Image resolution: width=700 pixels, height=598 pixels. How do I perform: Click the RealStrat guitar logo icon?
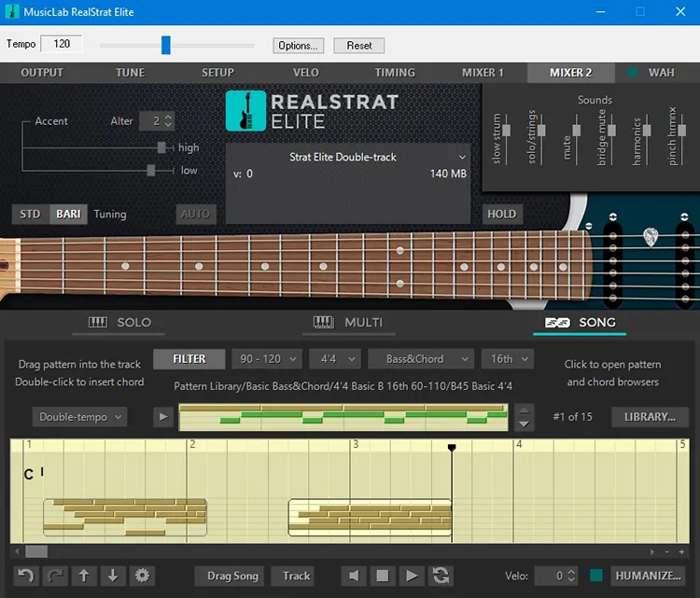pos(245,111)
